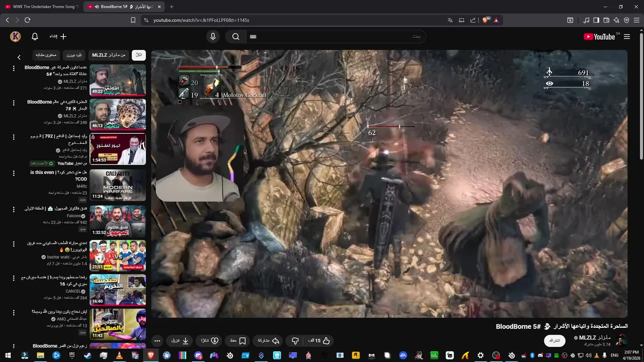
Task: Open the Windows Start menu
Action: 9,355
